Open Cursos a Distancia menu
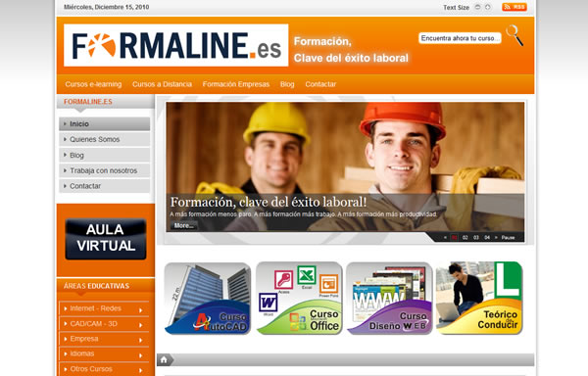588x376 pixels. [x=162, y=84]
